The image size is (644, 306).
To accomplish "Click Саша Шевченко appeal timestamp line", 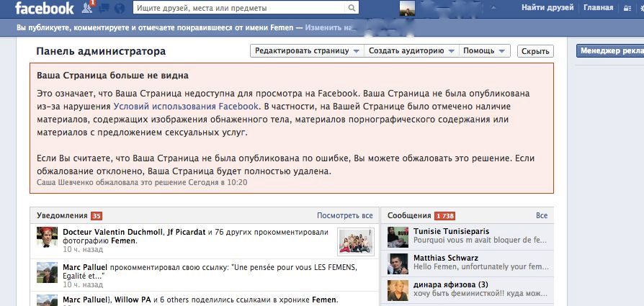I will [x=142, y=182].
